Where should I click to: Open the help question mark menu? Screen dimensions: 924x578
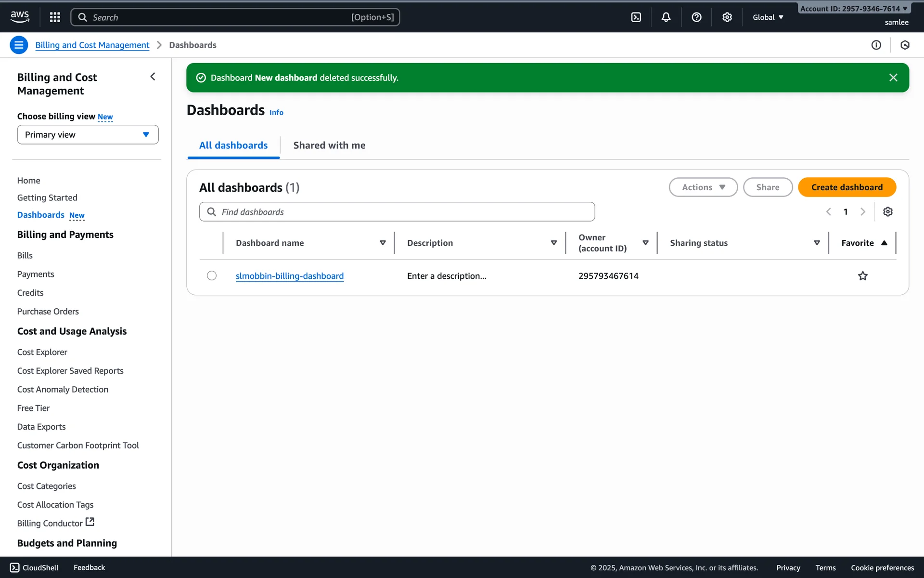696,17
